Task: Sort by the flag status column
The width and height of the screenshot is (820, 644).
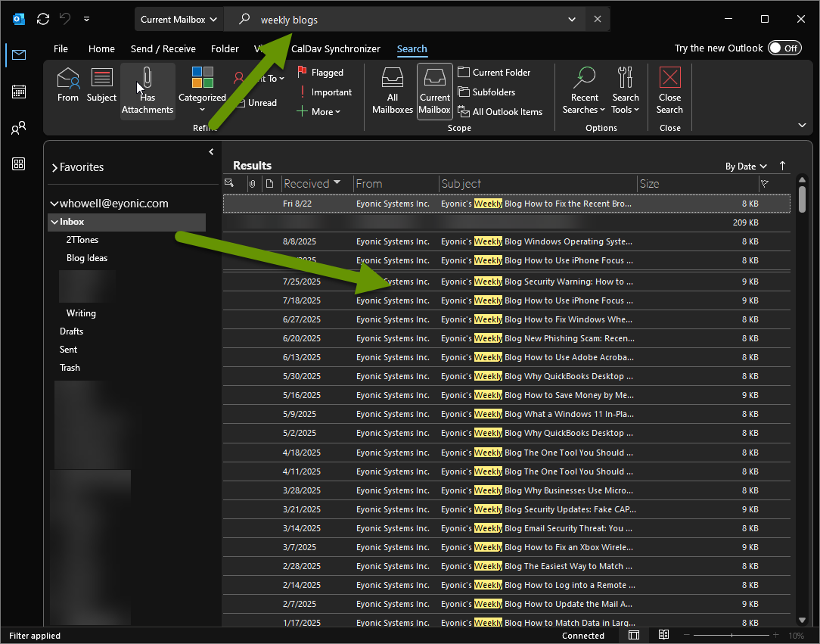Action: (765, 184)
